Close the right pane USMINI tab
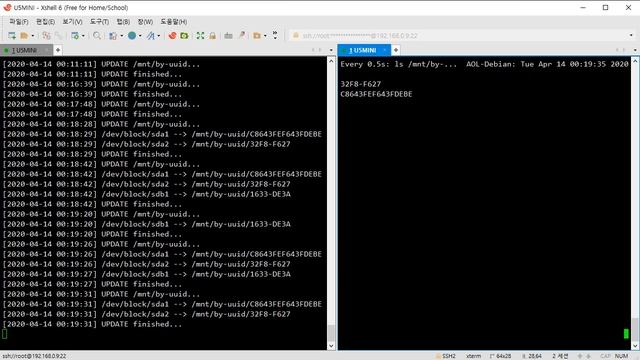The image size is (640, 360). [x=384, y=50]
